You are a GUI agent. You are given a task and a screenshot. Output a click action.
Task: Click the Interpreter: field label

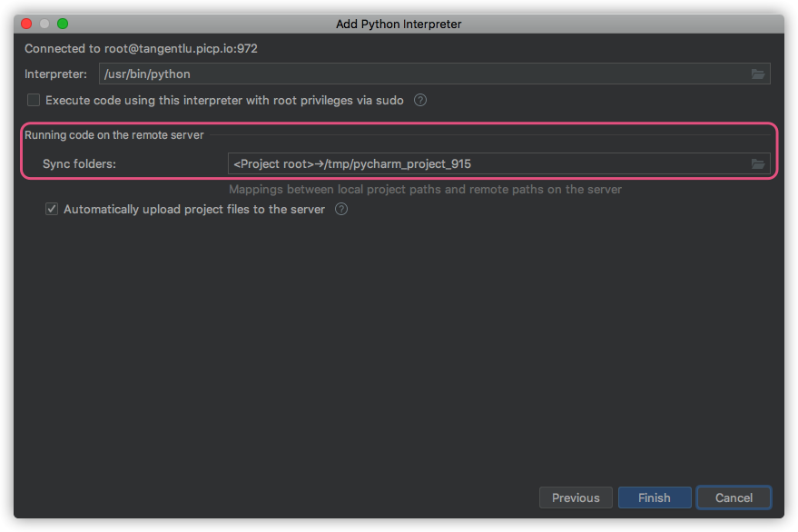pos(55,74)
